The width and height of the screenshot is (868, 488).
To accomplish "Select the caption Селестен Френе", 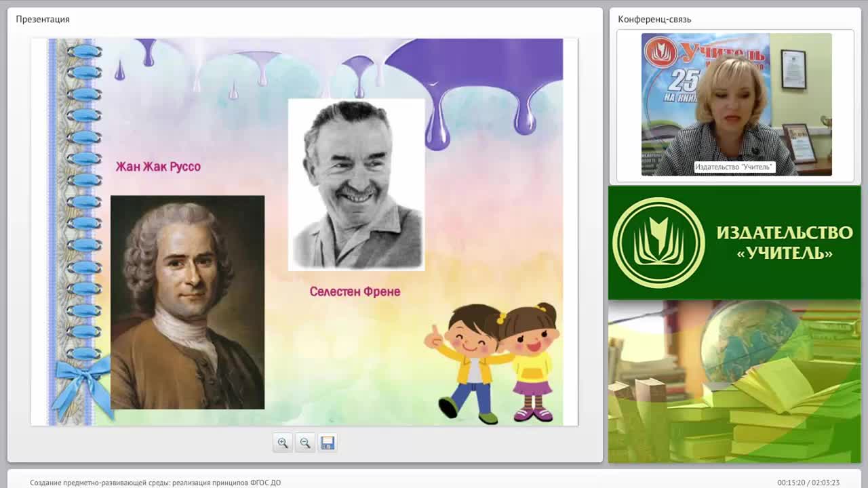I will (355, 291).
